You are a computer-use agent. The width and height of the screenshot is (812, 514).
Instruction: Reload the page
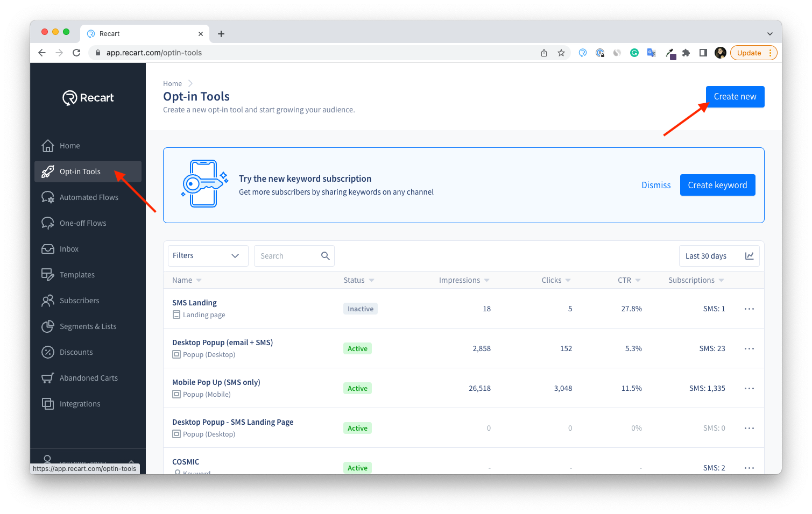pos(76,53)
